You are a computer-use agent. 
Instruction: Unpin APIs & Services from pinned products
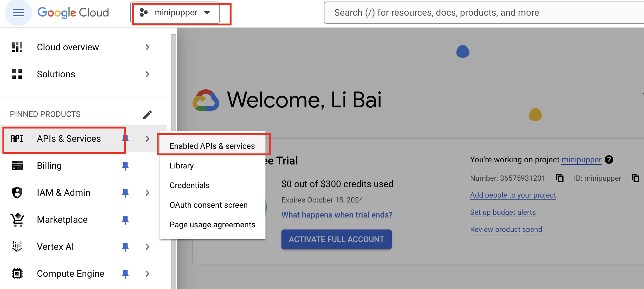coord(125,139)
